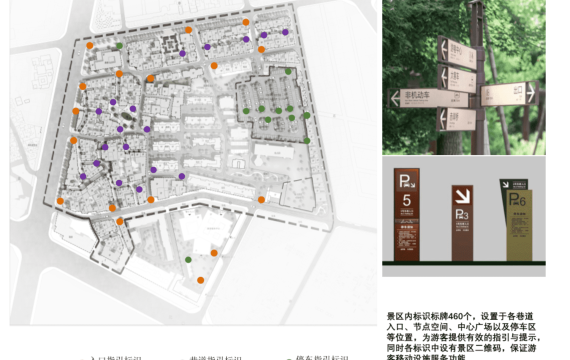This screenshot has height=360, width=570.
Task: Select the orange dot at the southwest boundary corner
Action: [60, 201]
